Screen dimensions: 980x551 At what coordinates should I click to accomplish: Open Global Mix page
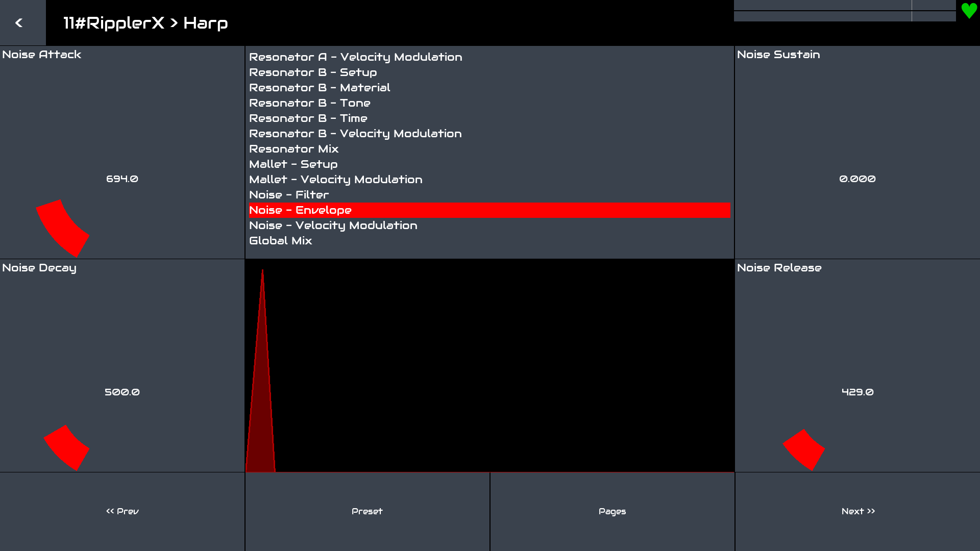[x=280, y=241]
